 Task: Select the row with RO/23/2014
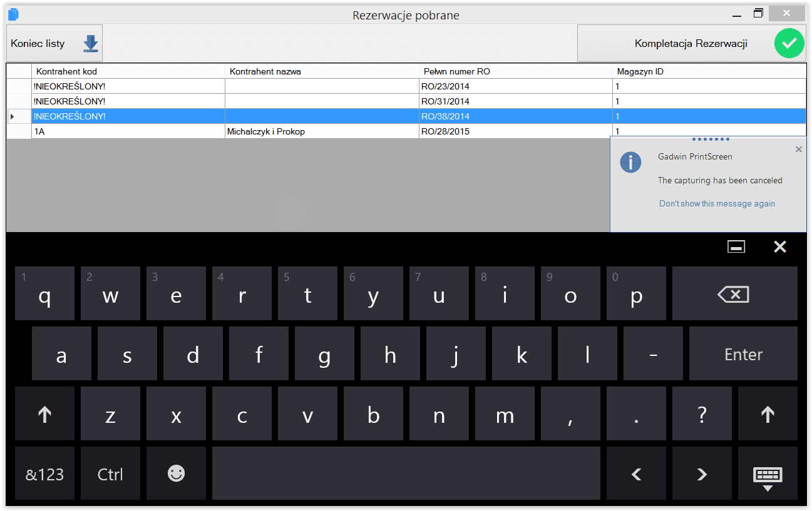(406, 86)
